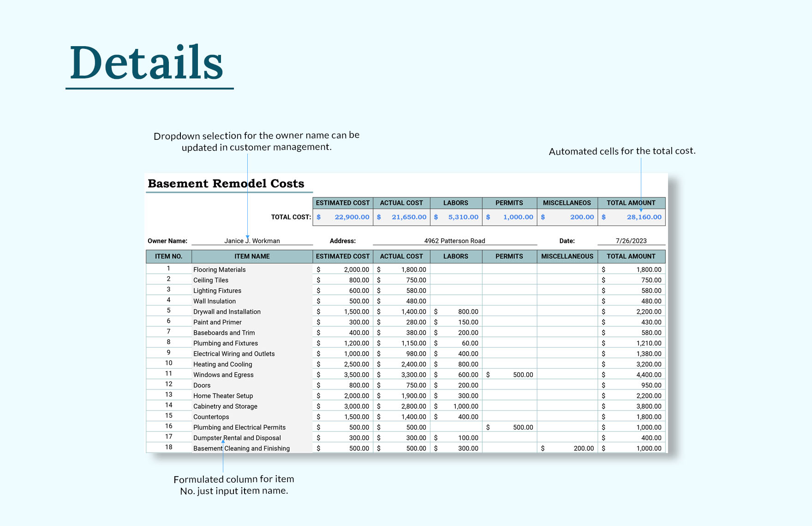The image size is (812, 526).
Task: Select the ITEM NO. header cell
Action: [168, 256]
